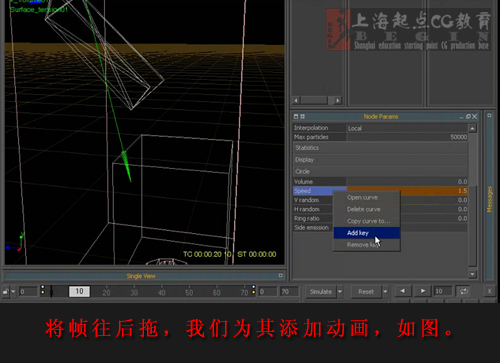500x363 pixels.
Task: Open the dropdown next to the timeline lock
Action: click(x=13, y=292)
